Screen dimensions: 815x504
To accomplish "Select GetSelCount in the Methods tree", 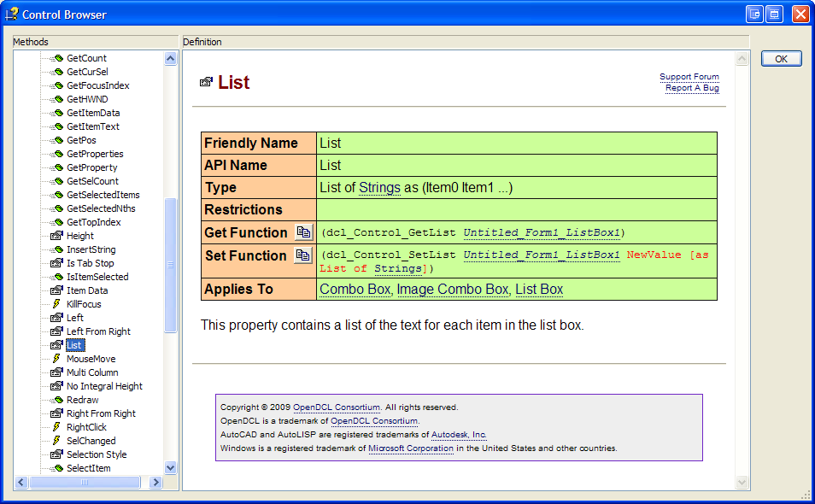I will coord(92,181).
